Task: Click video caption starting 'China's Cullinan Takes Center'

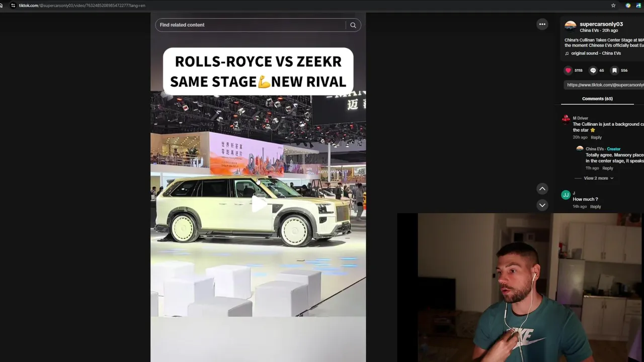Action: [x=604, y=43]
